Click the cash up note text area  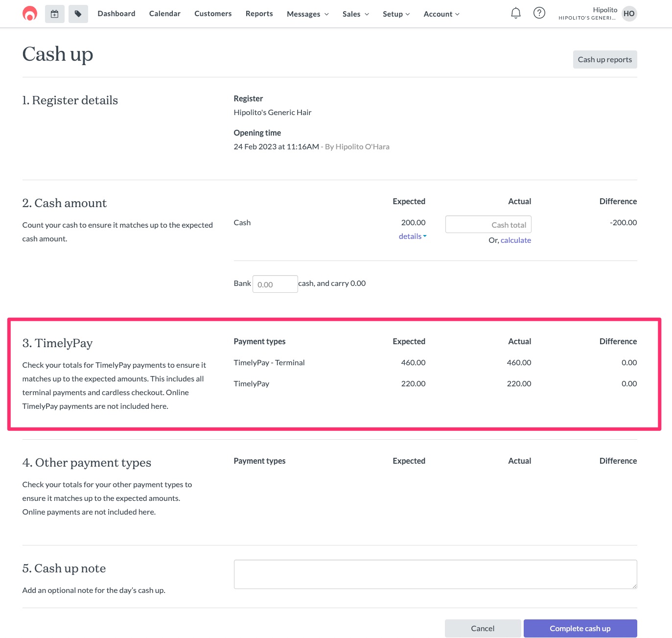[436, 574]
